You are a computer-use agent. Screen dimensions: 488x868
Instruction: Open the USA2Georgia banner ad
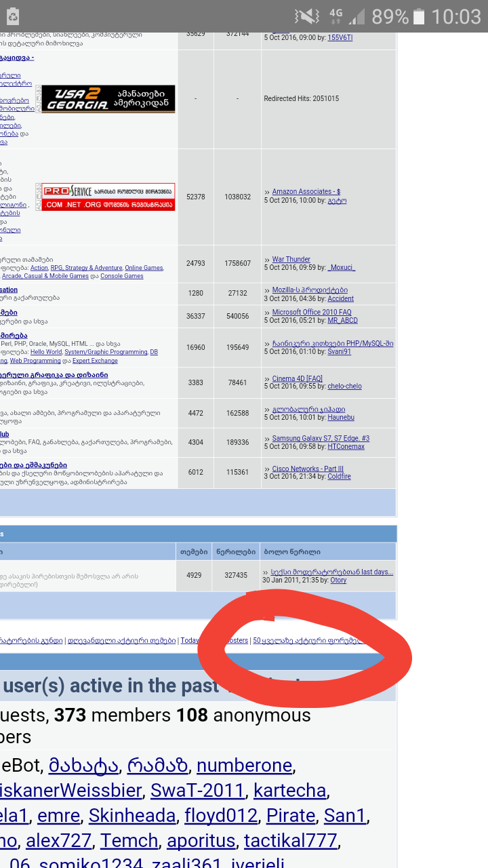tap(108, 99)
